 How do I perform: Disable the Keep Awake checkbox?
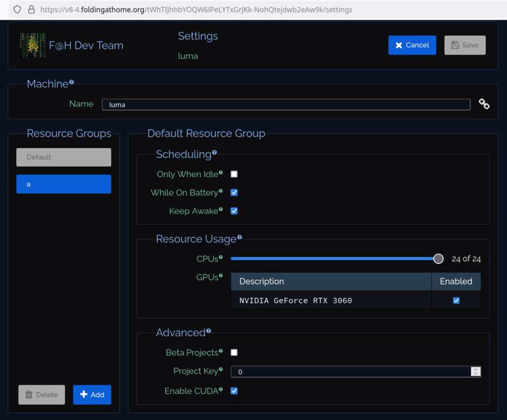pyautogui.click(x=234, y=211)
